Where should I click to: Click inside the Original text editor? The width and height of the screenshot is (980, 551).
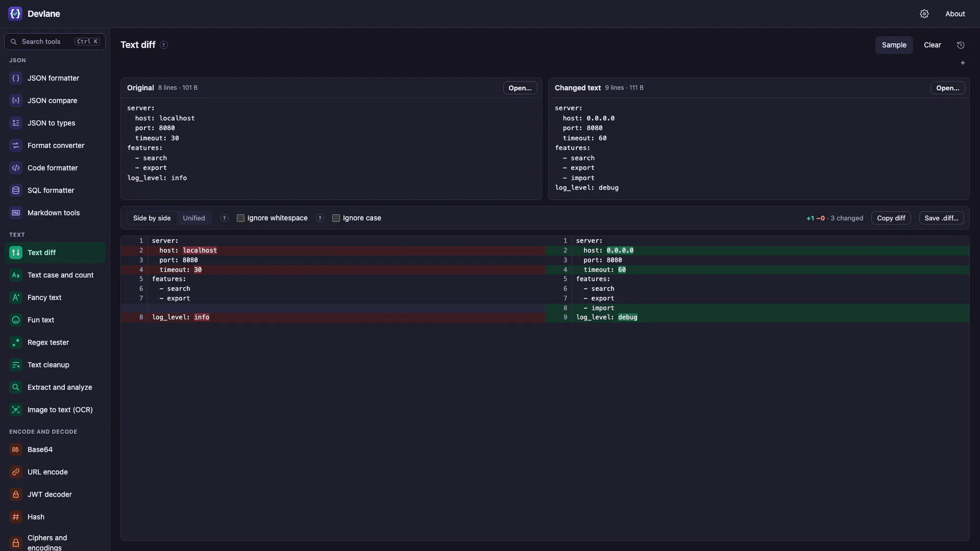331,148
